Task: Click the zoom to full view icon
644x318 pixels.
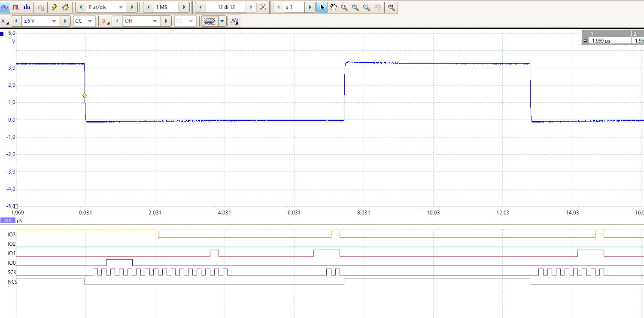Action: [391, 7]
